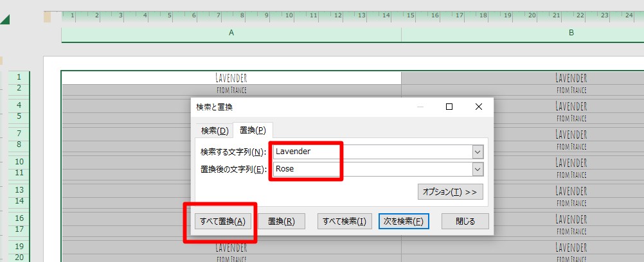Viewport: 644px width, 262px height.
Task: Click the 閉じる button
Action: (x=465, y=222)
